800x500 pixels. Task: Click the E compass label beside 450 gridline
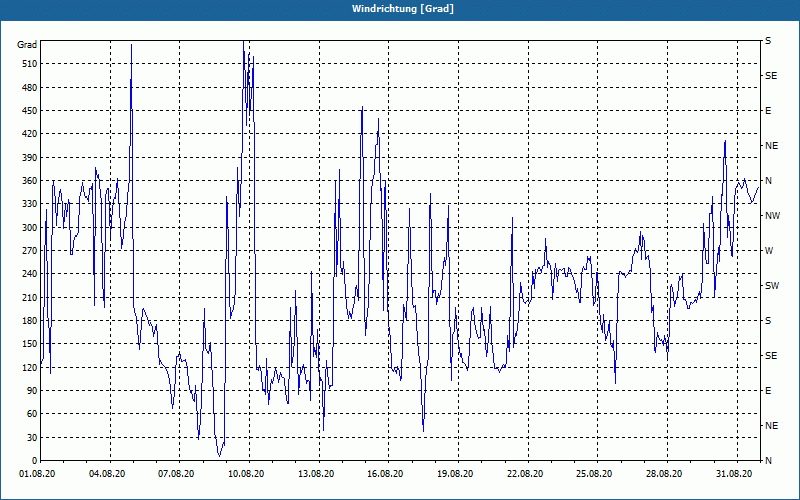(768, 111)
